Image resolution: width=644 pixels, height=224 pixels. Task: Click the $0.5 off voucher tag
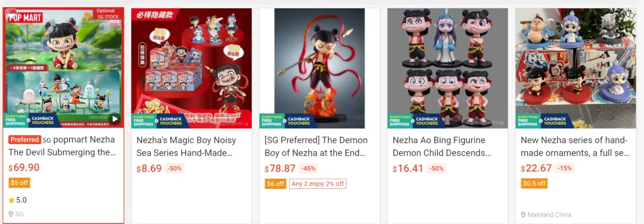coord(534,183)
